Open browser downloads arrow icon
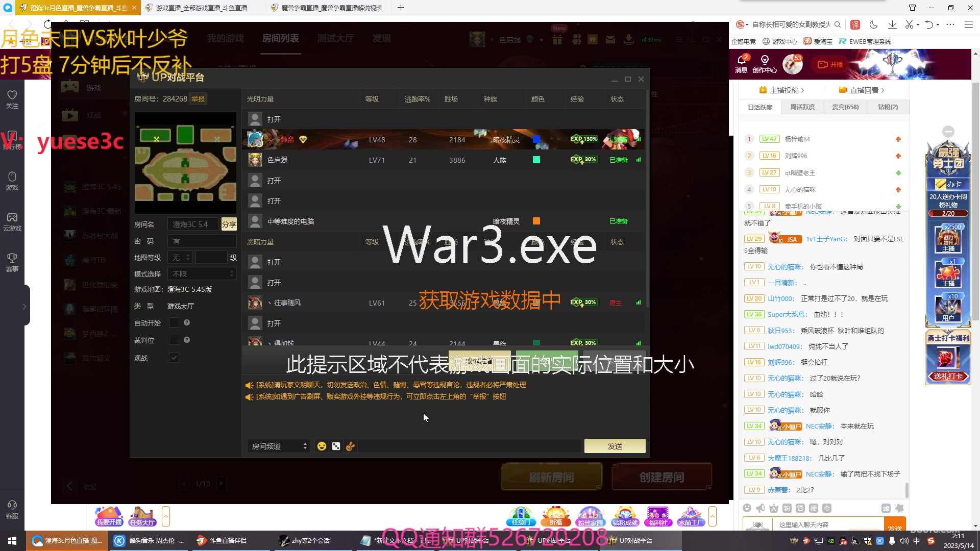980x551 pixels. click(892, 24)
